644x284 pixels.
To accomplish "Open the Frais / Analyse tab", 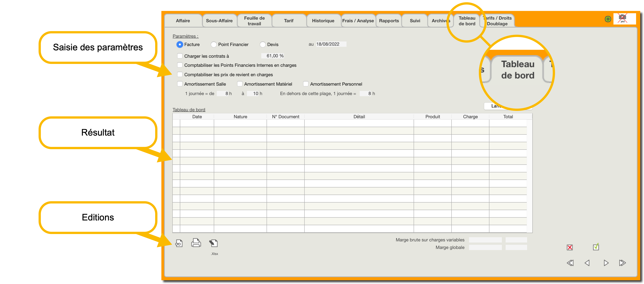I will (358, 21).
